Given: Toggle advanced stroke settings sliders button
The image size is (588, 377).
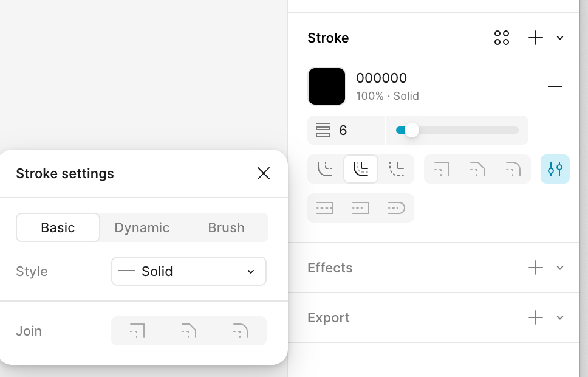Looking at the screenshot, I should [555, 169].
